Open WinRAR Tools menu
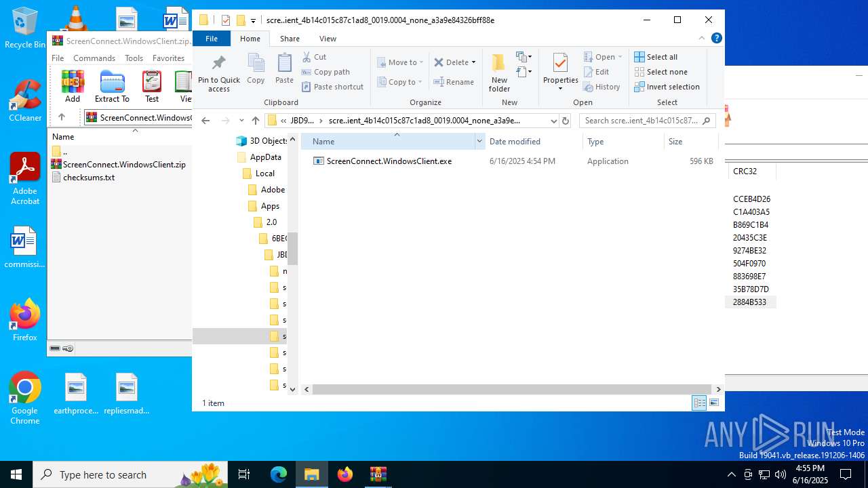 pos(134,58)
